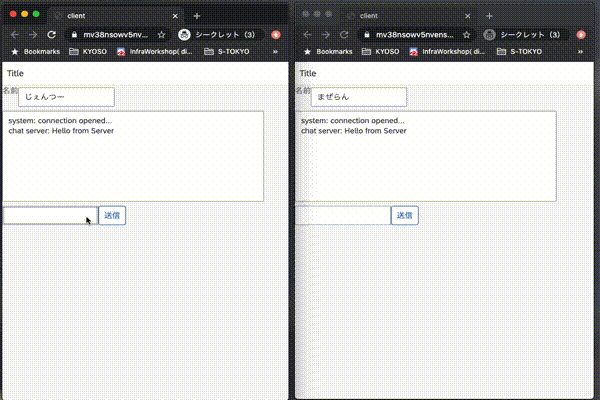Open Bookmarks star item in left window

click(x=36, y=52)
